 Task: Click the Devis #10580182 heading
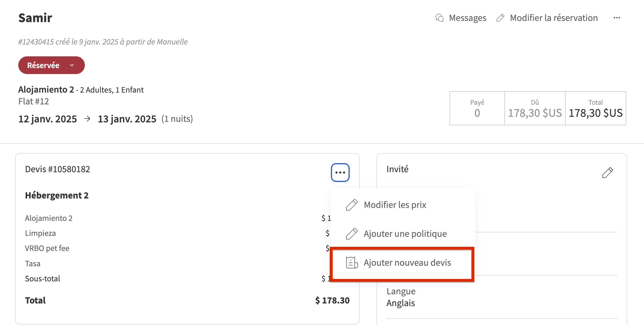tap(57, 169)
